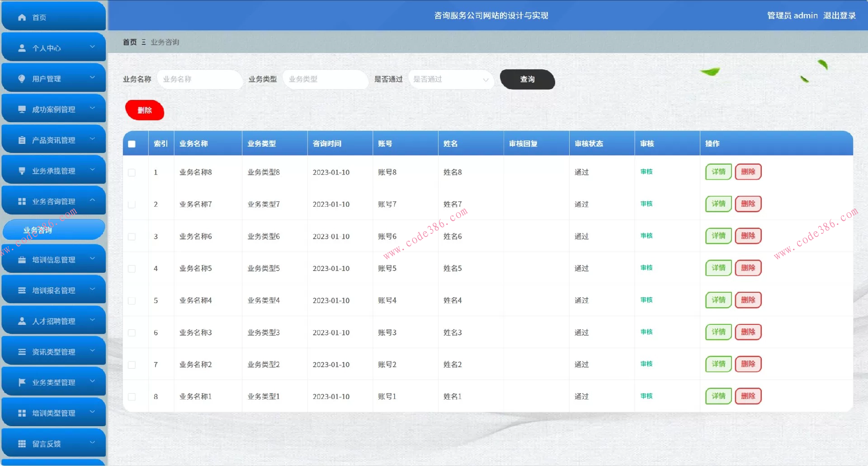
Task: Toggle the select-all checkbox in table header
Action: pos(132,143)
